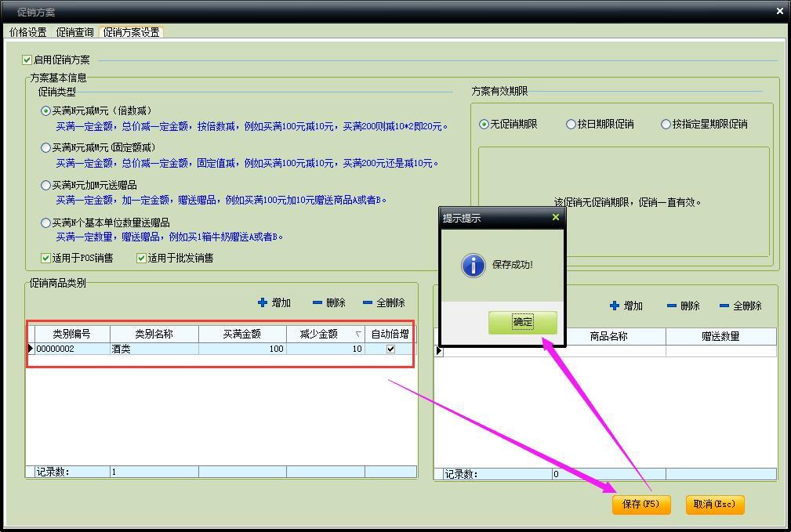Click the 类别编号 column header

(72, 334)
